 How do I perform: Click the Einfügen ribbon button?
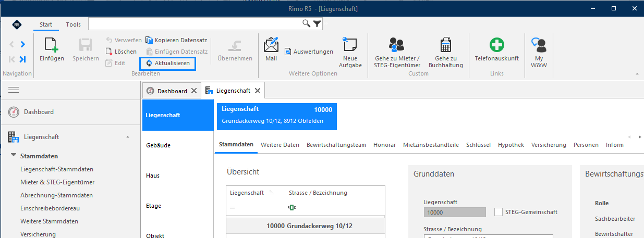tap(52, 49)
